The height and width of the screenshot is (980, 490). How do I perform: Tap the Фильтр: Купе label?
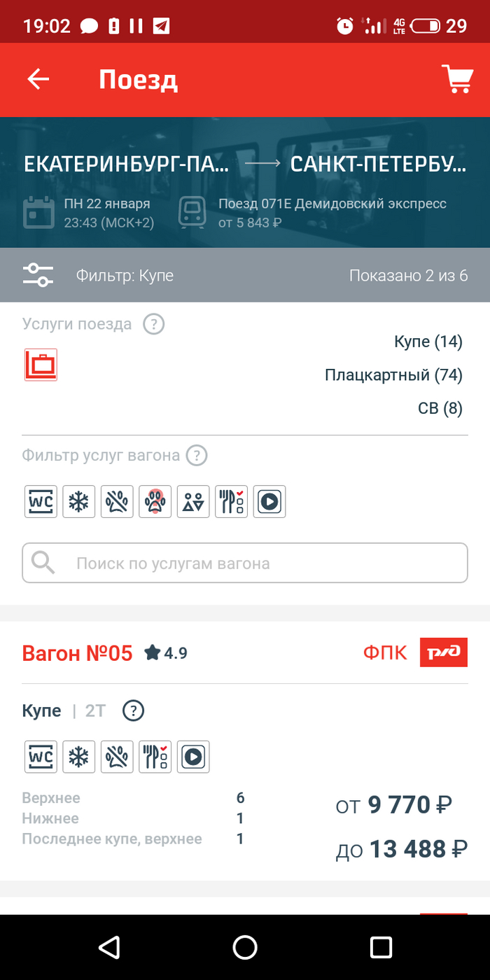tap(125, 275)
